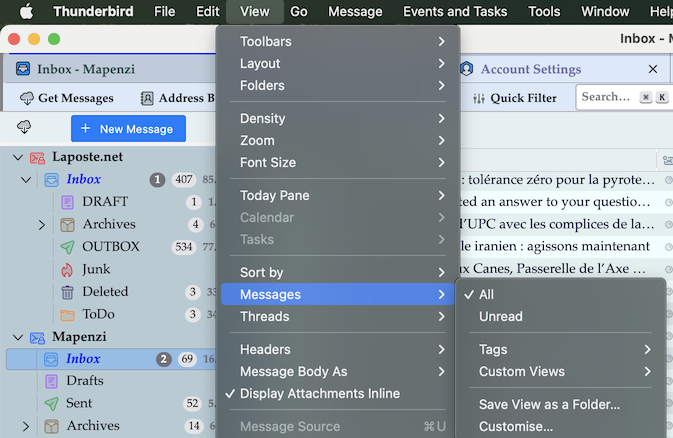Expand the Mapenzi Archives folder
This screenshot has height=438, width=673.
click(x=26, y=426)
